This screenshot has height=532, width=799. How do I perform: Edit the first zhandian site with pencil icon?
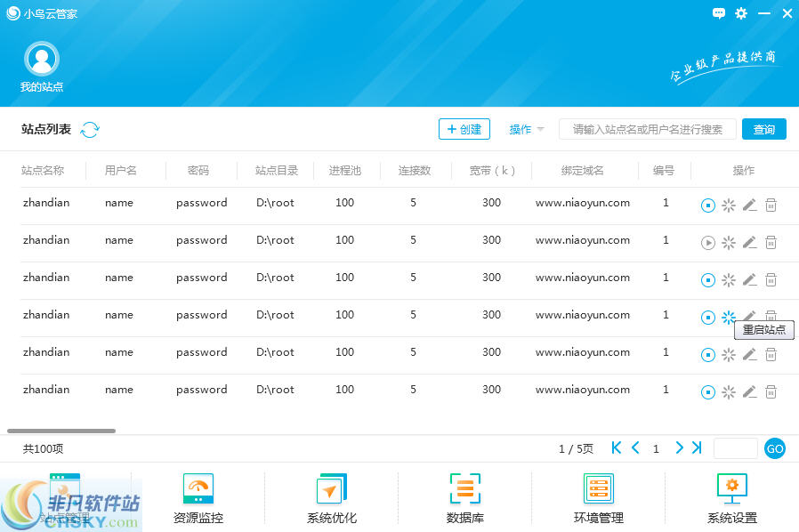pyautogui.click(x=749, y=205)
